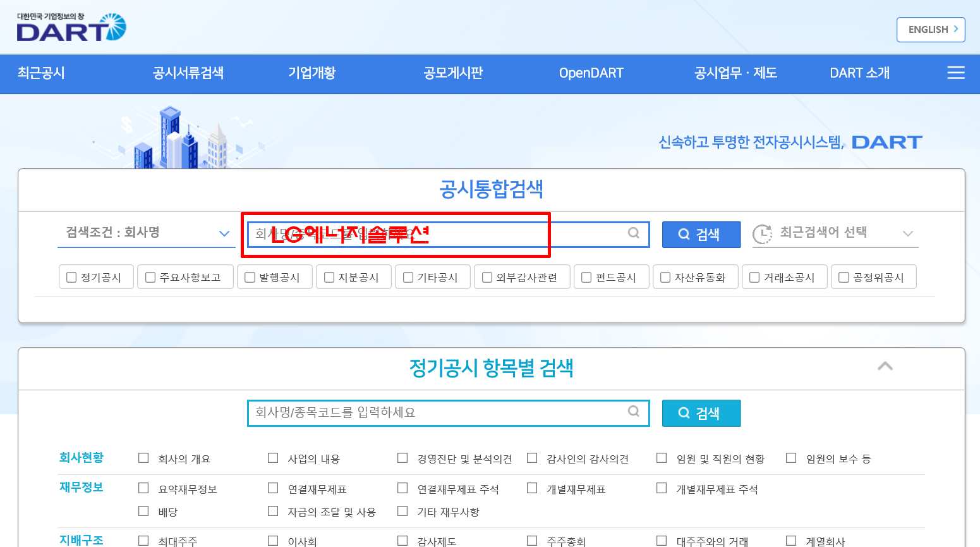The height and width of the screenshot is (547, 980).
Task: Click the DART logo
Action: (x=71, y=27)
